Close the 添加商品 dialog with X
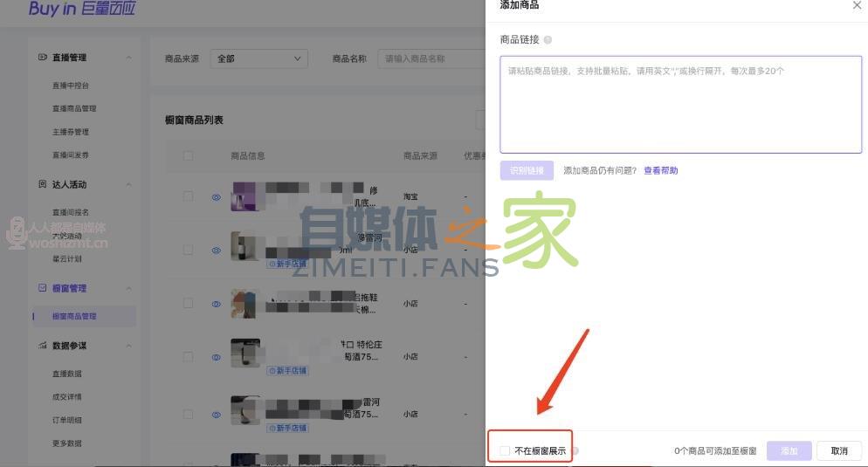Screen dimensions: 868x467 coord(856,5)
